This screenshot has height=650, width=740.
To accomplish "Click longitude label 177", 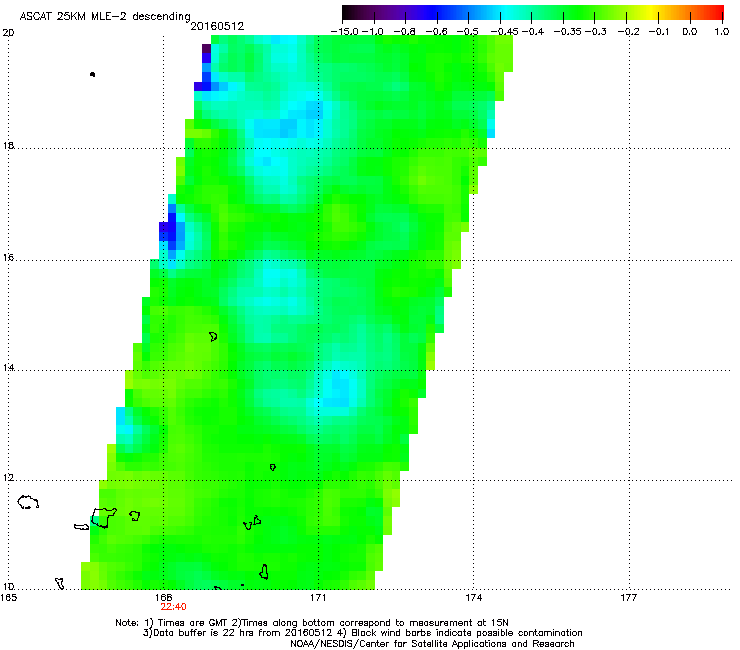I will coord(629,598).
